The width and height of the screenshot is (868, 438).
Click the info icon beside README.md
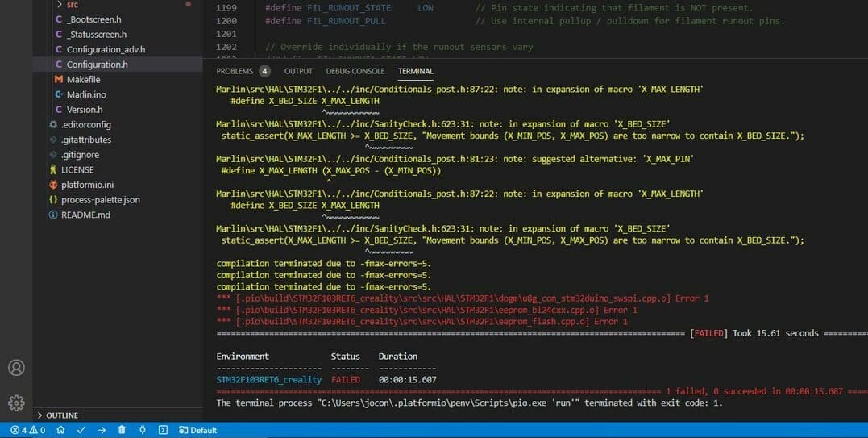(x=53, y=215)
